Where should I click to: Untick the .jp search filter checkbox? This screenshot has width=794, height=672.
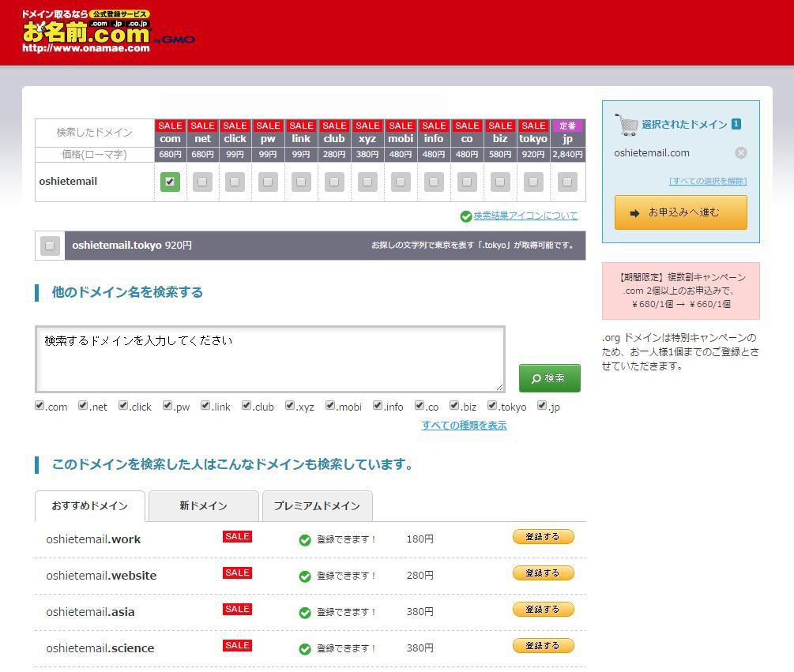click(x=542, y=405)
